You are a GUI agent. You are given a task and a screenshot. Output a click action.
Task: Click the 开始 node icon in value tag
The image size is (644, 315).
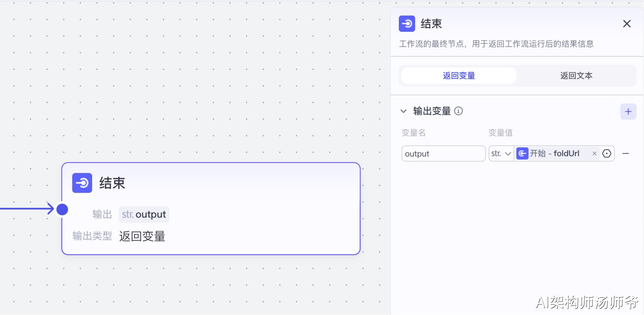522,154
